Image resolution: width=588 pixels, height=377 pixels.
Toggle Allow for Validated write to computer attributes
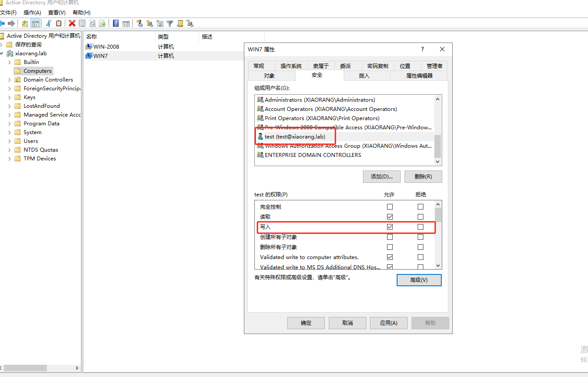point(390,257)
